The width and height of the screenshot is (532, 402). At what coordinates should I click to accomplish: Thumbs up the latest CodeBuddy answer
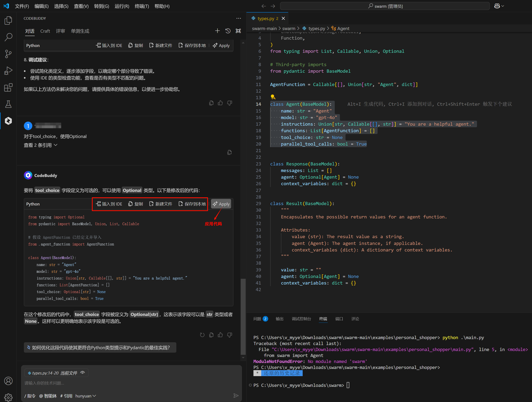tap(220, 335)
